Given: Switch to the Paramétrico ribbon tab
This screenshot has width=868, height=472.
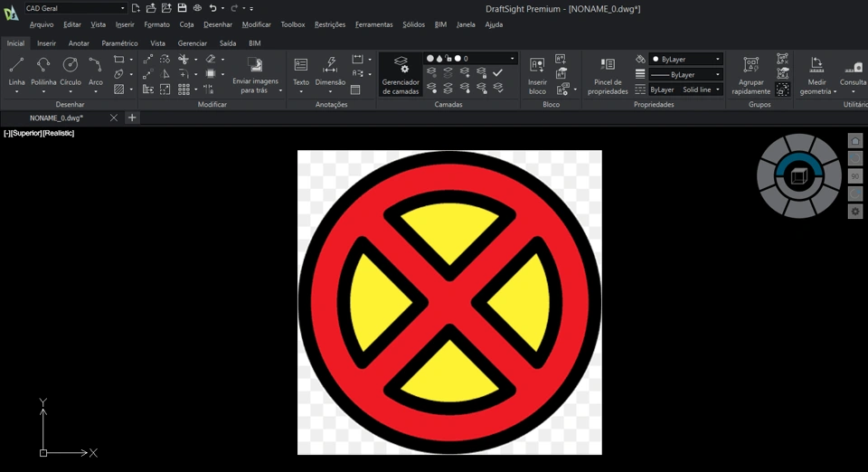Looking at the screenshot, I should tap(119, 43).
